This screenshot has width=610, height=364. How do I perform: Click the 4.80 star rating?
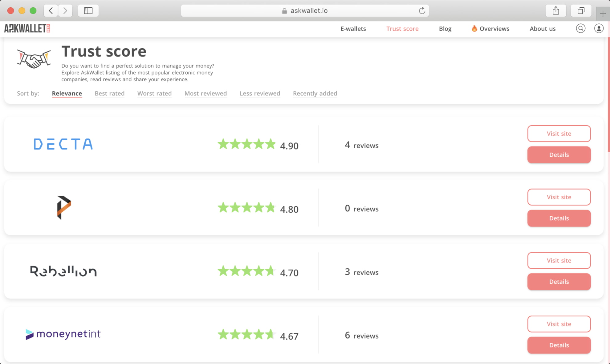click(x=258, y=208)
